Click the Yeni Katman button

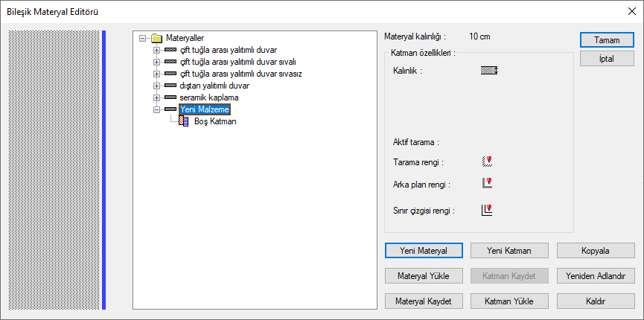[509, 251]
